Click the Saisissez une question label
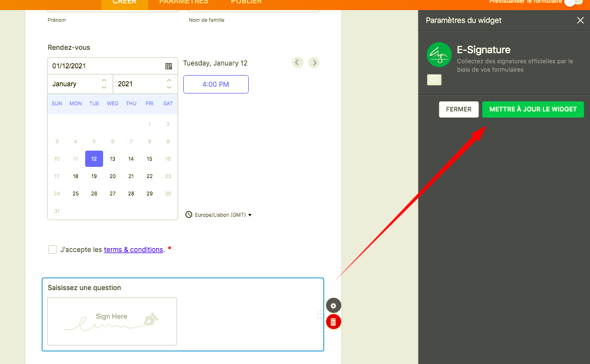The height and width of the screenshot is (364, 590). pos(84,288)
